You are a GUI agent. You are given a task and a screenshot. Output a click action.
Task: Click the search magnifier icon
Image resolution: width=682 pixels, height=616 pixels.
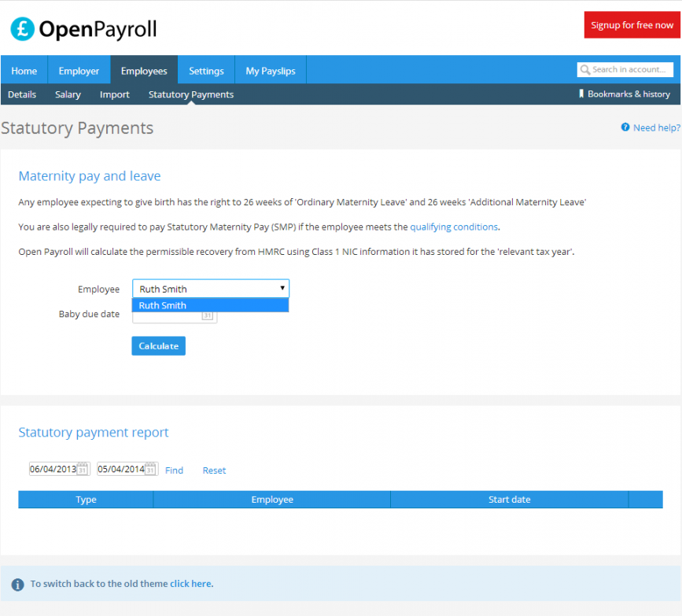(584, 70)
